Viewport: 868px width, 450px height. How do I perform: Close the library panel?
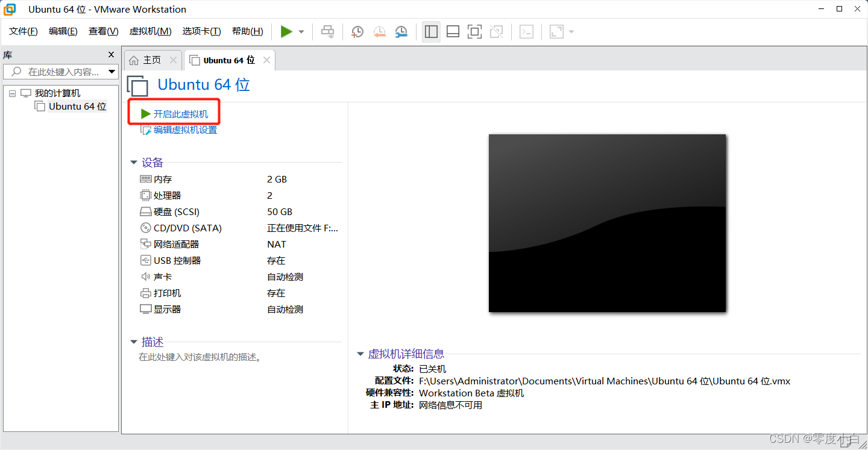pos(111,55)
